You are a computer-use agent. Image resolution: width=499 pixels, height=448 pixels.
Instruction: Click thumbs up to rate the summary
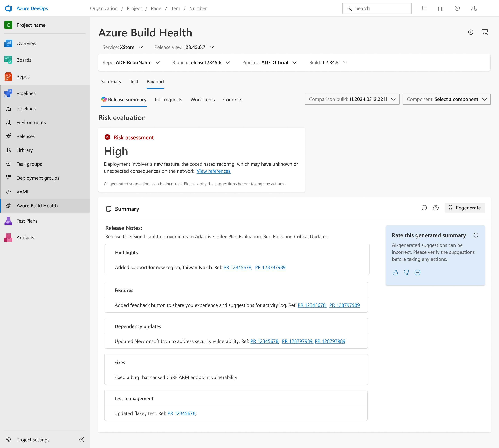[395, 273]
